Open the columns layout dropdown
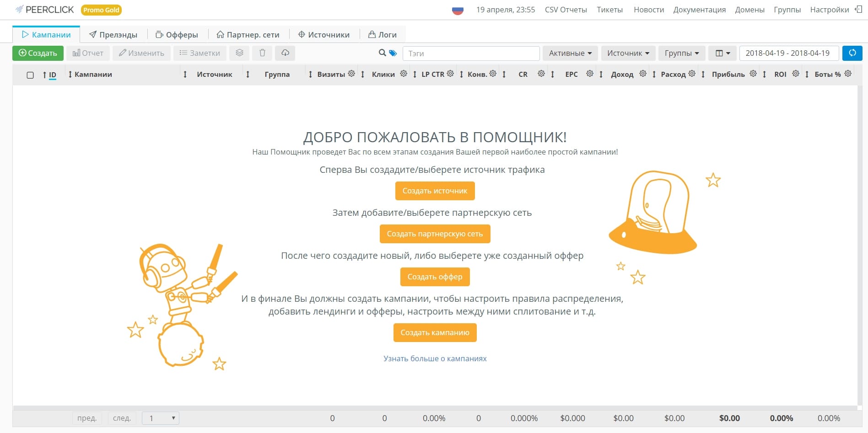The height and width of the screenshot is (433, 868). [x=722, y=53]
